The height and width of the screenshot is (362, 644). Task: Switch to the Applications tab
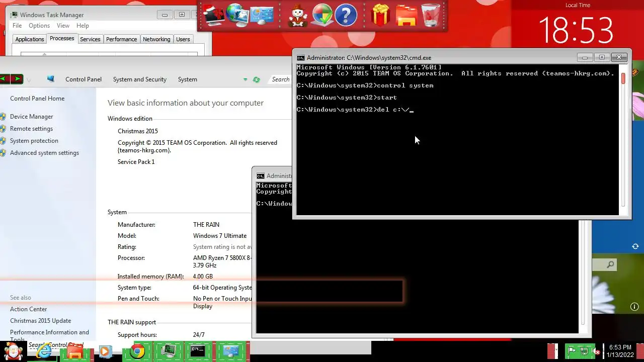[x=30, y=39]
